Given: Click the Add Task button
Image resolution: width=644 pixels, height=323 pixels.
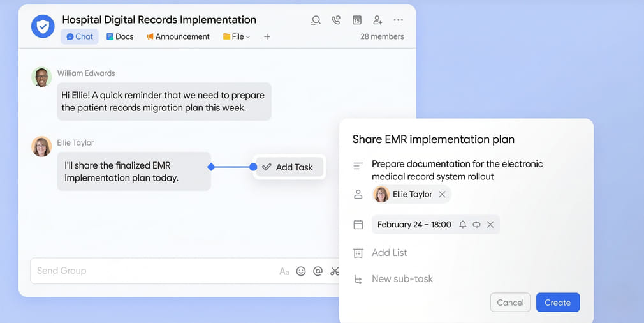Looking at the screenshot, I should point(288,167).
